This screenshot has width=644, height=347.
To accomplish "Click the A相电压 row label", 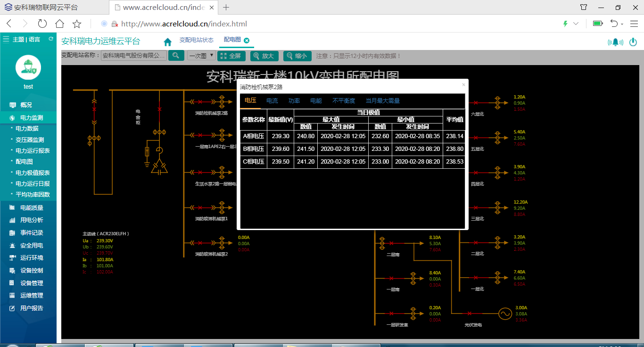I will 254,136.
